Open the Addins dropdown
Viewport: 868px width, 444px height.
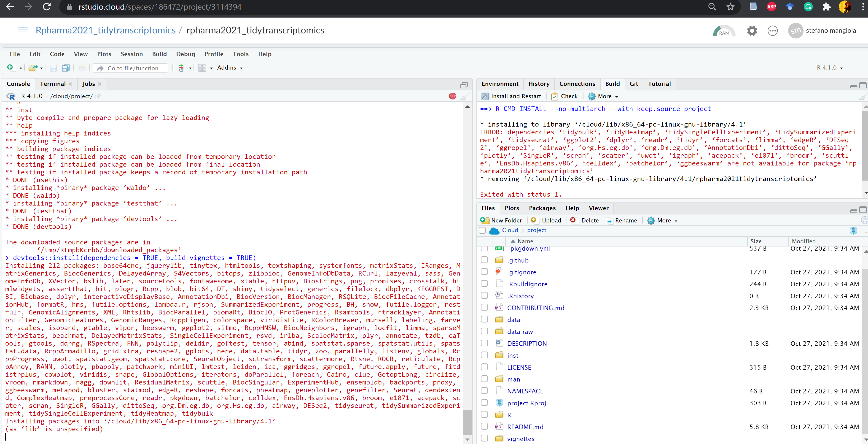230,68
